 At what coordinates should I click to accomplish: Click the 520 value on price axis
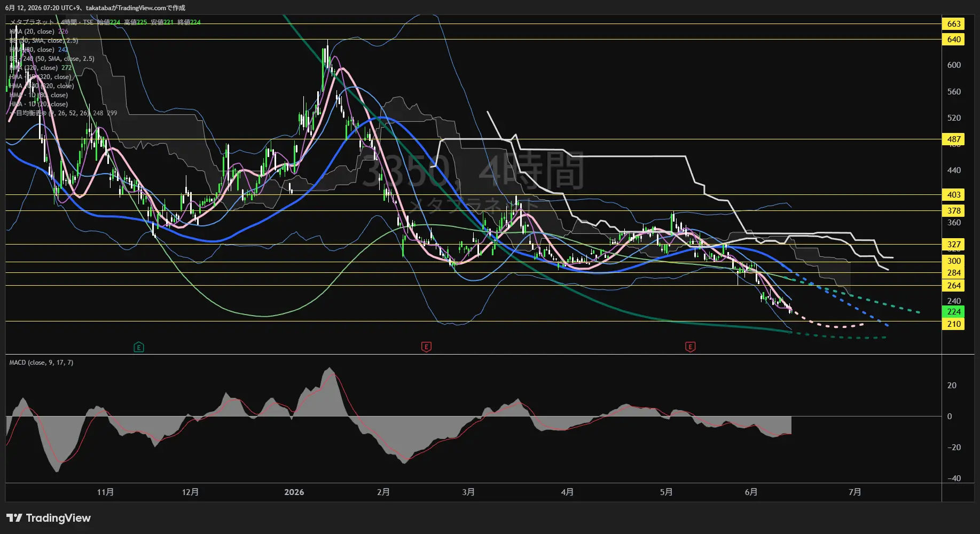954,118
